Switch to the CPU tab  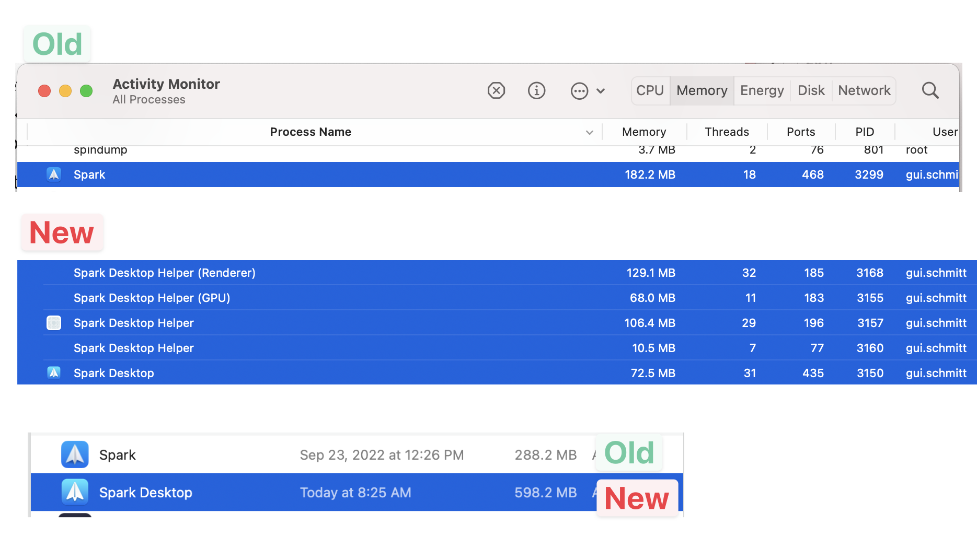650,90
